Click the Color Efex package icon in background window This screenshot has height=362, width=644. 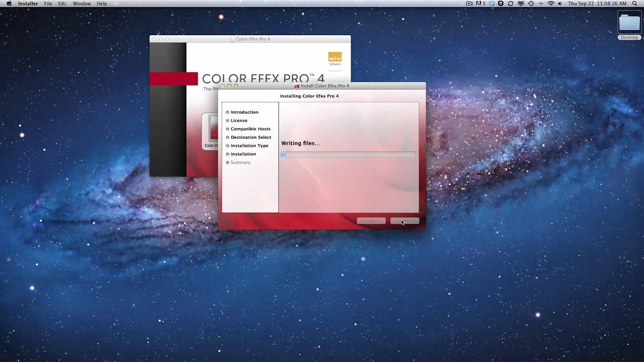[x=210, y=131]
